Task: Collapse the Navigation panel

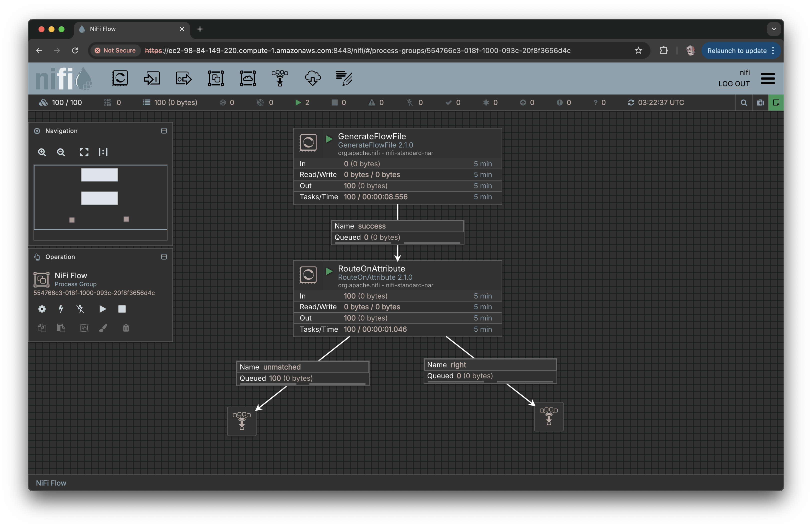Action: click(164, 131)
